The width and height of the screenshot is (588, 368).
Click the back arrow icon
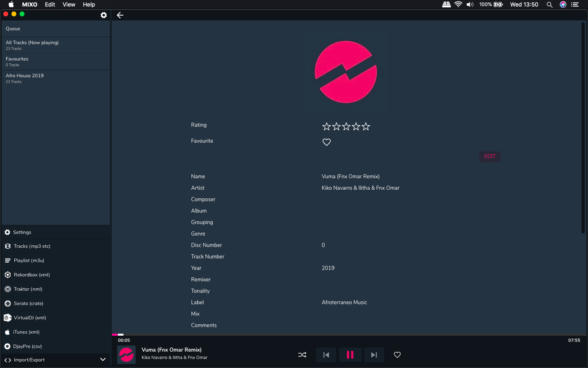120,15
